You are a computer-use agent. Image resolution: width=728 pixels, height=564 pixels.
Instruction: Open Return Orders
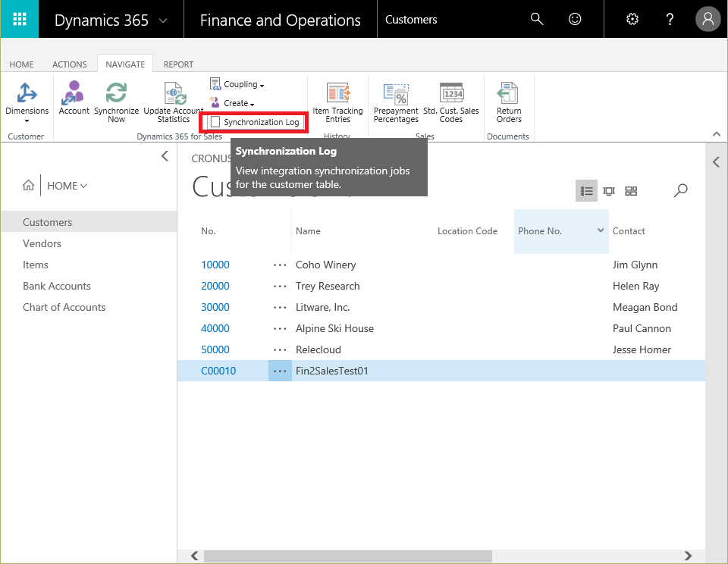coord(509,102)
